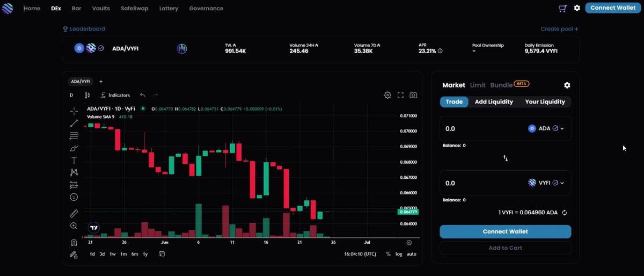This screenshot has width=644, height=276.
Task: Click the TradingView logo on chart
Action: (x=94, y=228)
